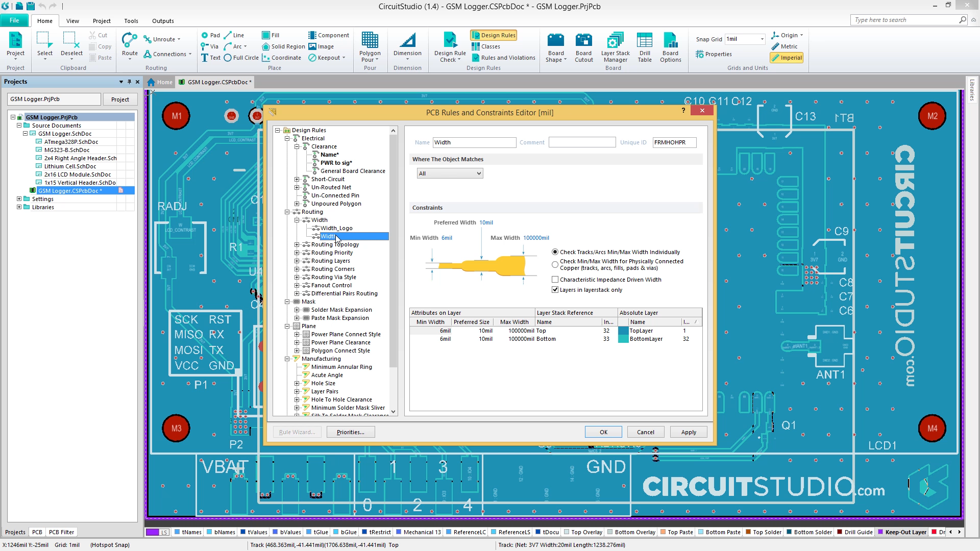Viewport: 980px width, 551px height.
Task: Open the Layer Stack Manager
Action: 615,48
